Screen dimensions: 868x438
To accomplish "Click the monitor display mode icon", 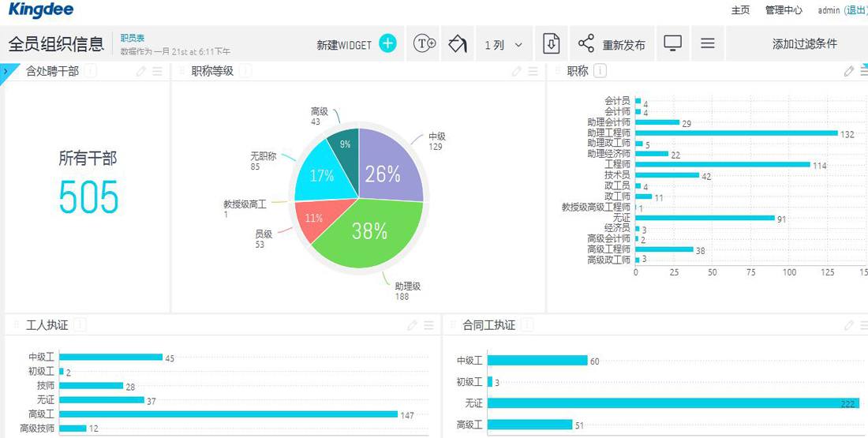I will point(672,44).
